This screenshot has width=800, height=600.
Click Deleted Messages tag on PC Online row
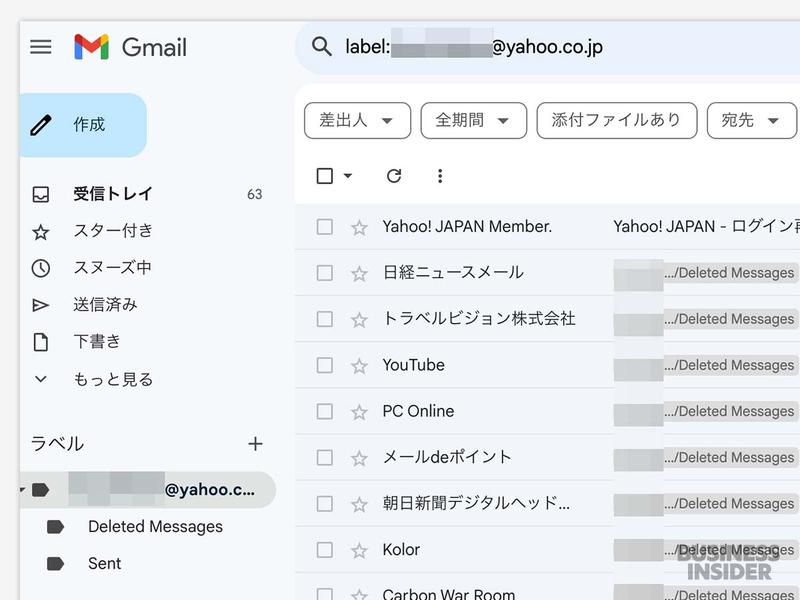[x=731, y=412]
